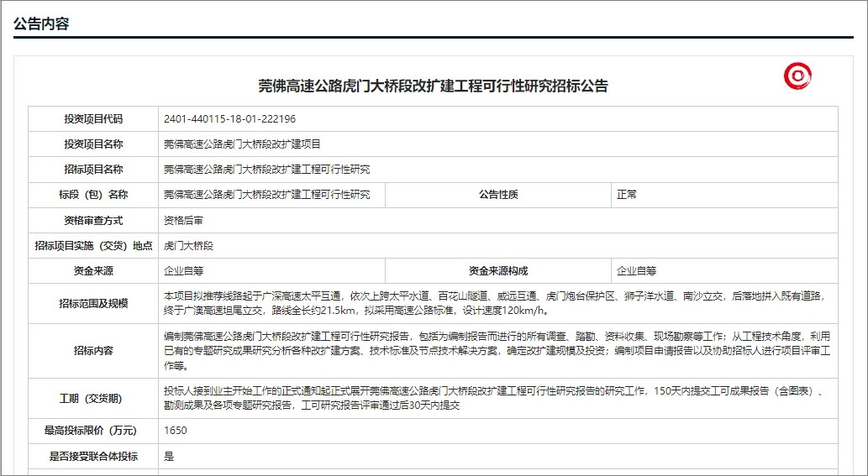This screenshot has width=868, height=476.
Task: Click the 资格后审 qualification value
Action: click(183, 221)
